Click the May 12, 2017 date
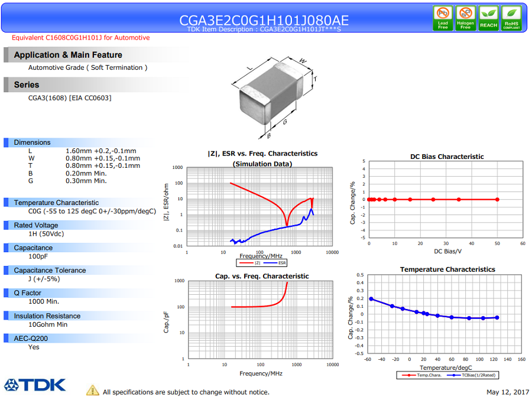Image resolution: width=532 pixels, height=397 pixels. point(508,392)
